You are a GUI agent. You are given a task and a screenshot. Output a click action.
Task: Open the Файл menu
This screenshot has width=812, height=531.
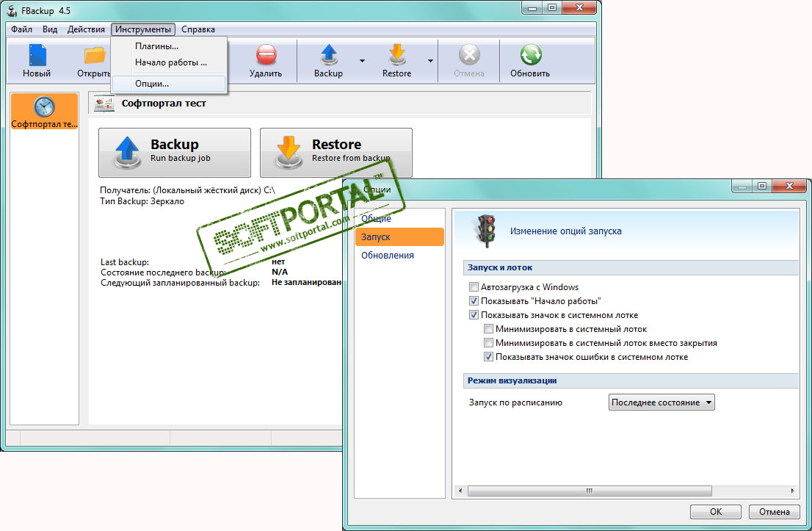[22, 29]
